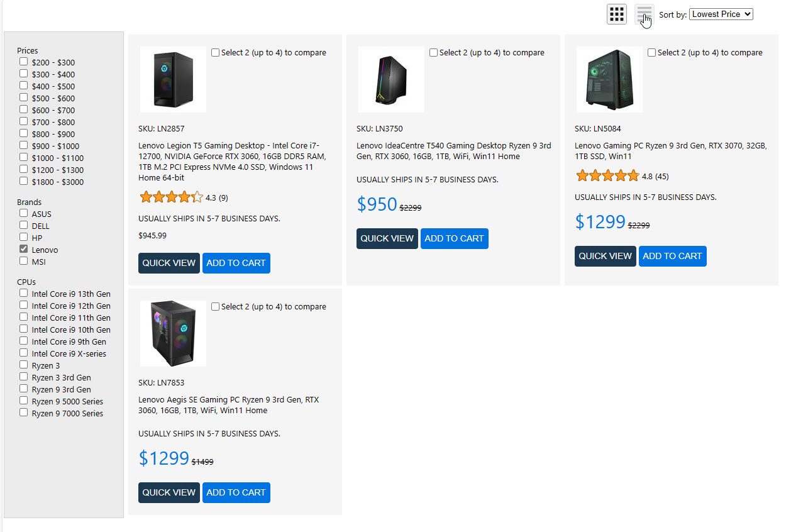Open Quick View for SKU LN5084

click(605, 256)
